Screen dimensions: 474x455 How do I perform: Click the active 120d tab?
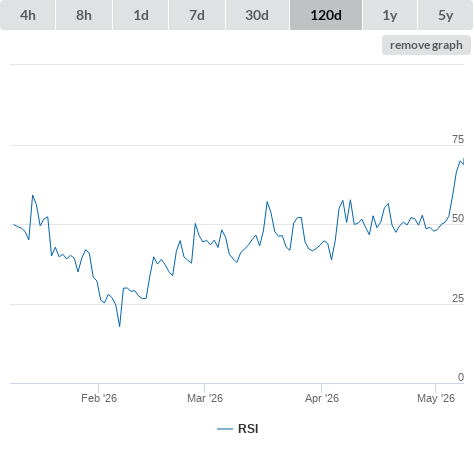326,15
